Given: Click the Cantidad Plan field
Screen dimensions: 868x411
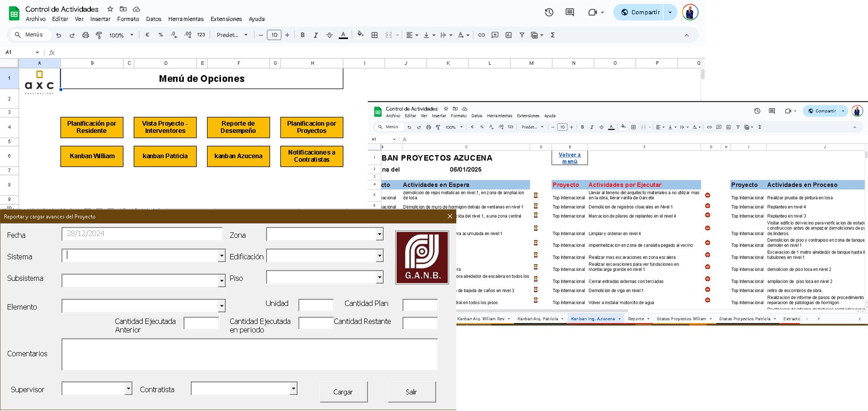Looking at the screenshot, I should click(x=420, y=305).
